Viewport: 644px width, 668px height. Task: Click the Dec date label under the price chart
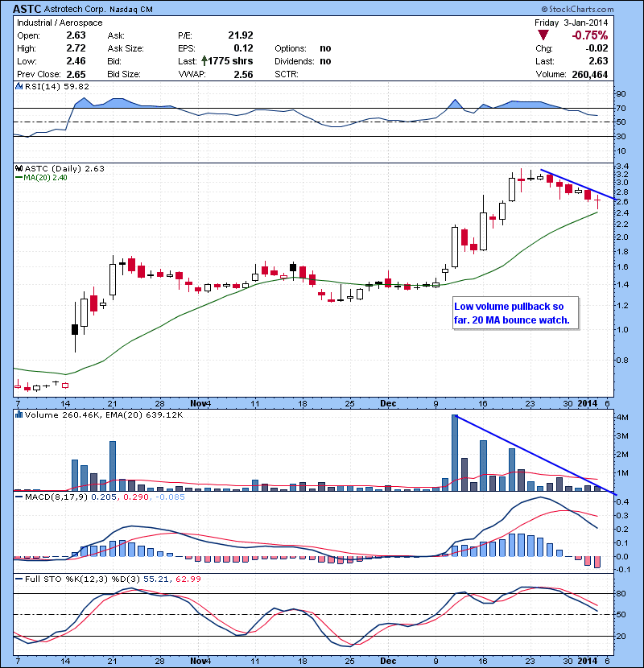point(388,403)
